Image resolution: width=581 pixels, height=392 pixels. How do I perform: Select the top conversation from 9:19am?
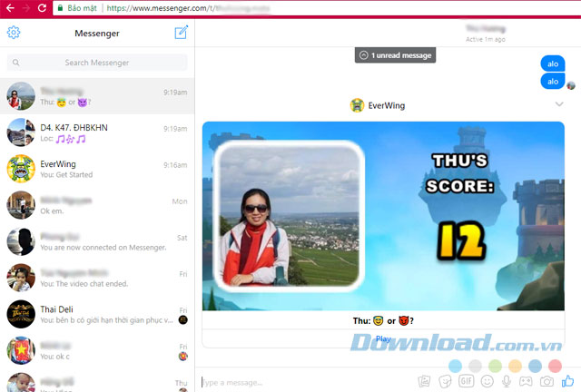97,96
